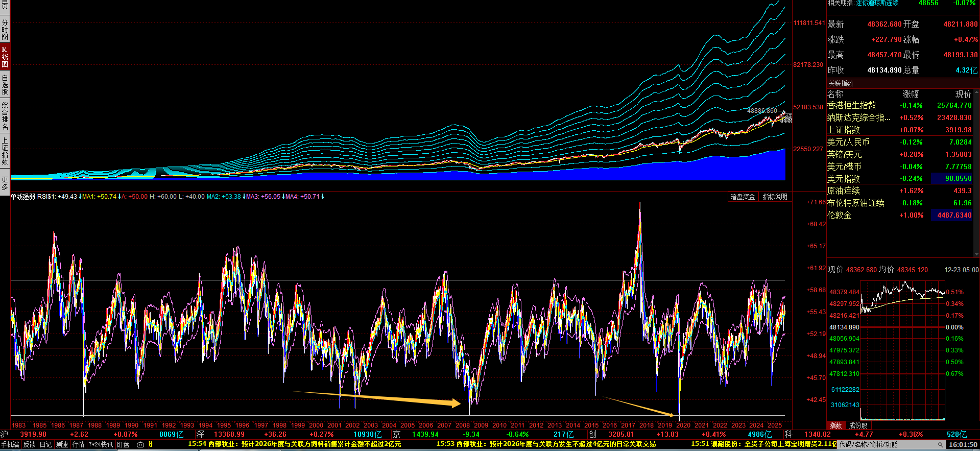Click the 2020 year marker on timeline

pyautogui.click(x=683, y=425)
